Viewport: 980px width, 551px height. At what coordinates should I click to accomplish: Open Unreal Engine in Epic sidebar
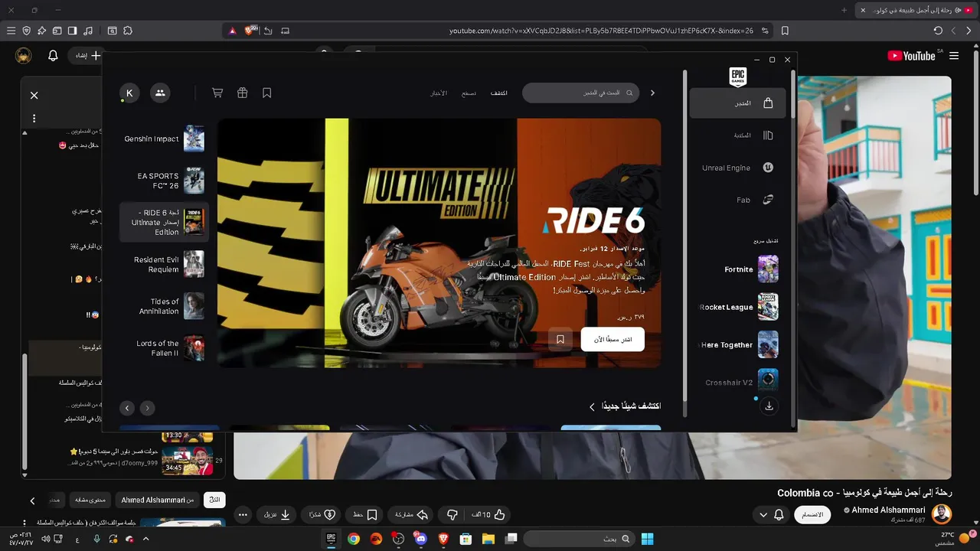[737, 168]
